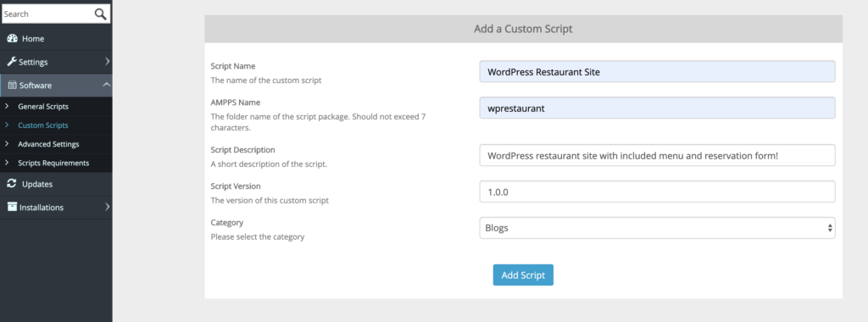Click the Script Version label

[x=236, y=186]
